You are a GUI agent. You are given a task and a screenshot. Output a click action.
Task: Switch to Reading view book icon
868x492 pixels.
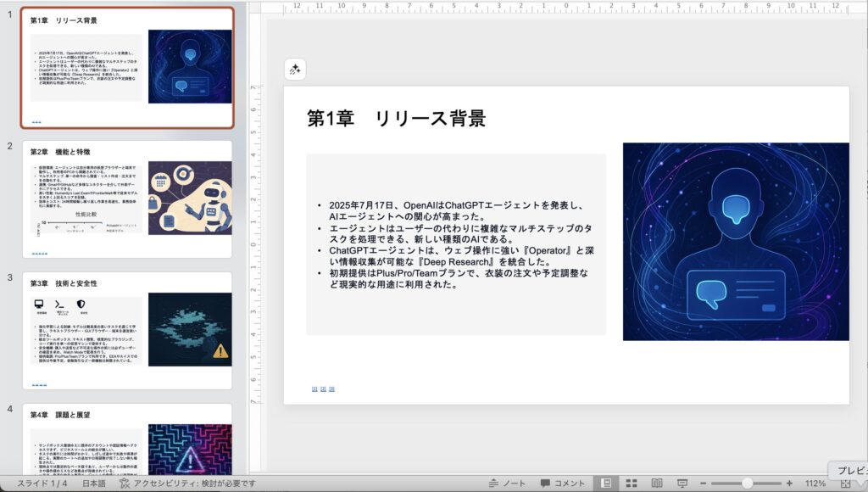tap(657, 484)
